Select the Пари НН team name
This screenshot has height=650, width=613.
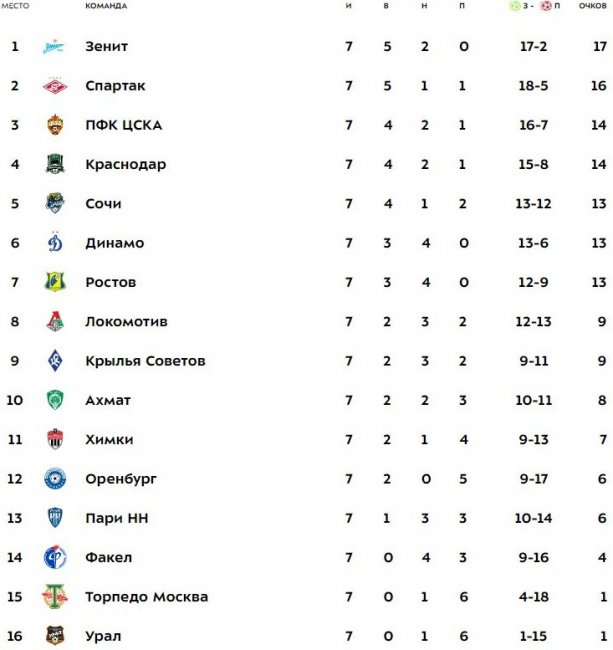117,518
